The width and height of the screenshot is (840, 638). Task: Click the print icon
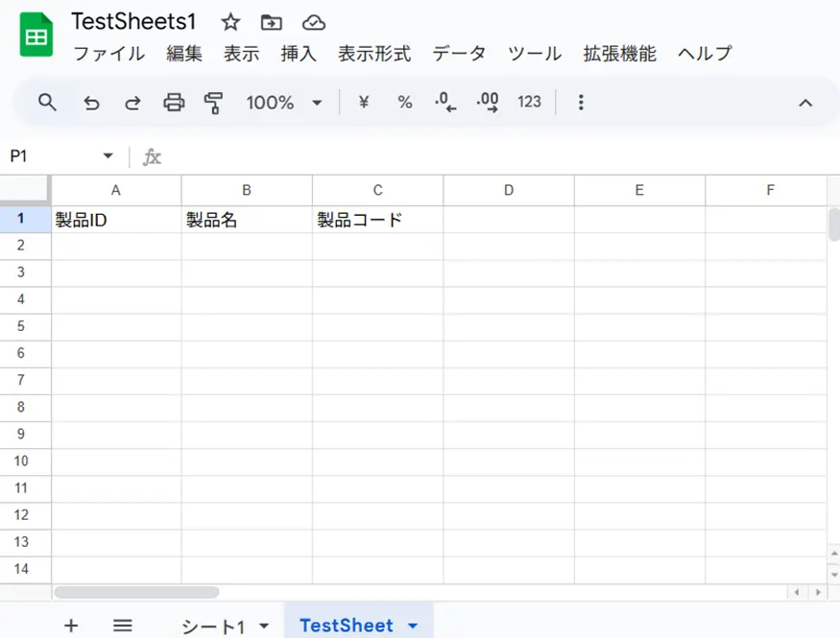(x=174, y=102)
